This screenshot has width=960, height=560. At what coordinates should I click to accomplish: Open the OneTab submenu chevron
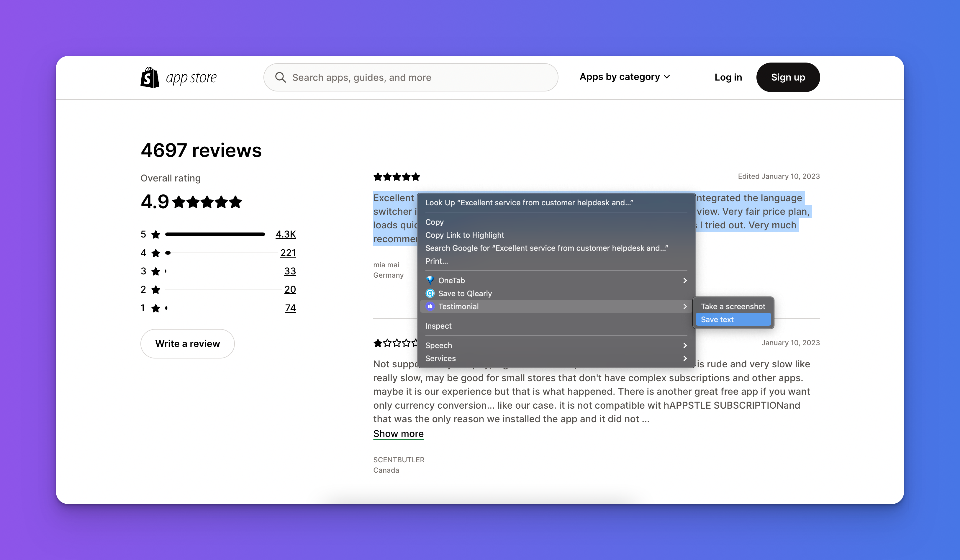tap(684, 280)
